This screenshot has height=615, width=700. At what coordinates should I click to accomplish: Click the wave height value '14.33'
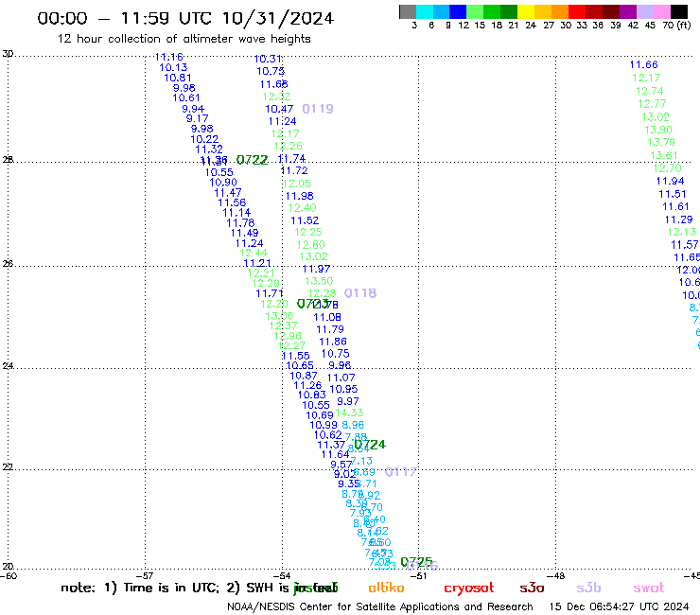(x=349, y=413)
